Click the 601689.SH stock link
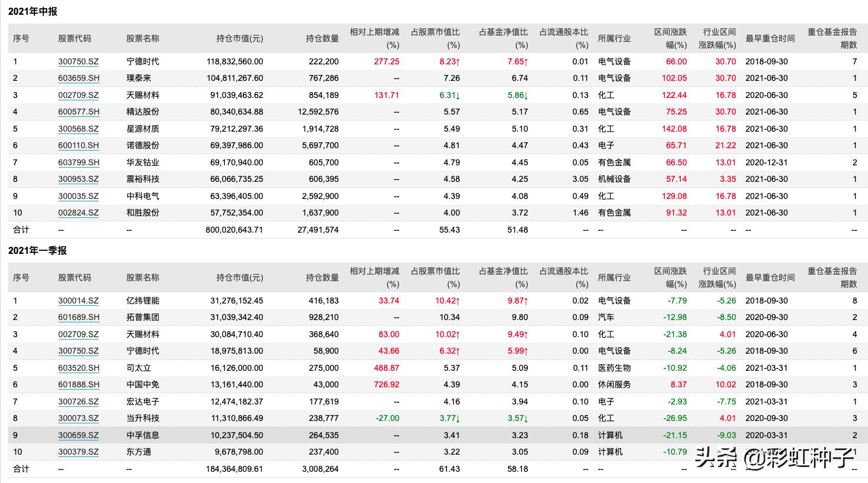868x483 pixels. pyautogui.click(x=79, y=317)
